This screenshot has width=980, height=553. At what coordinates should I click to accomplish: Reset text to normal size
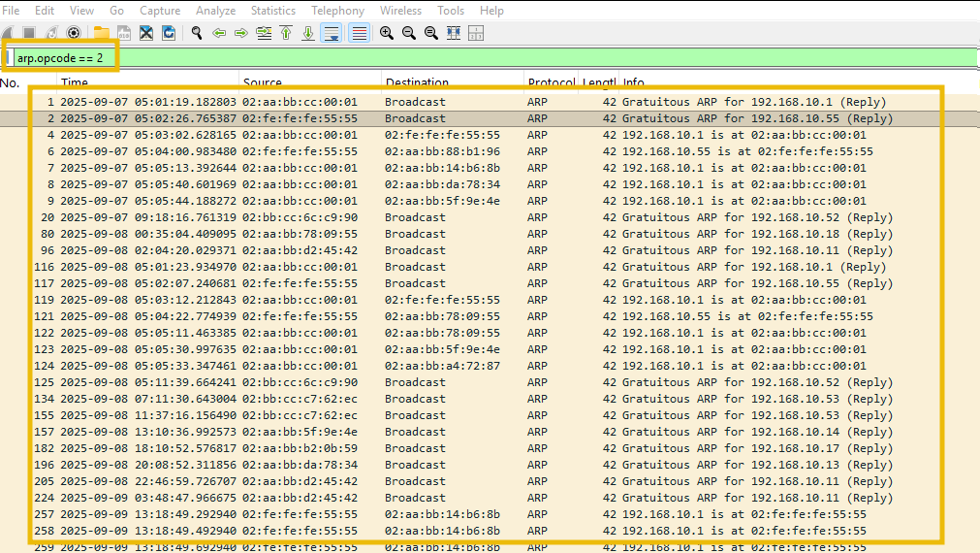431,33
